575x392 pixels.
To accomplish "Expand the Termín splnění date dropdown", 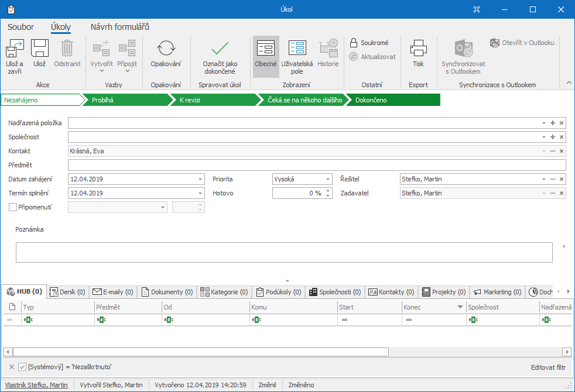I will pyautogui.click(x=200, y=193).
